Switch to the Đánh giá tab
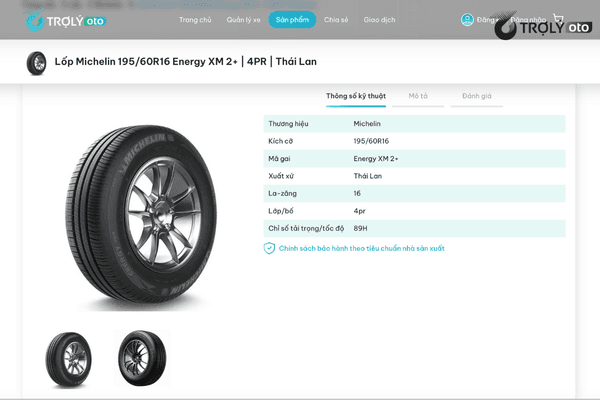Screen dimensions: 600x400 pos(477,96)
